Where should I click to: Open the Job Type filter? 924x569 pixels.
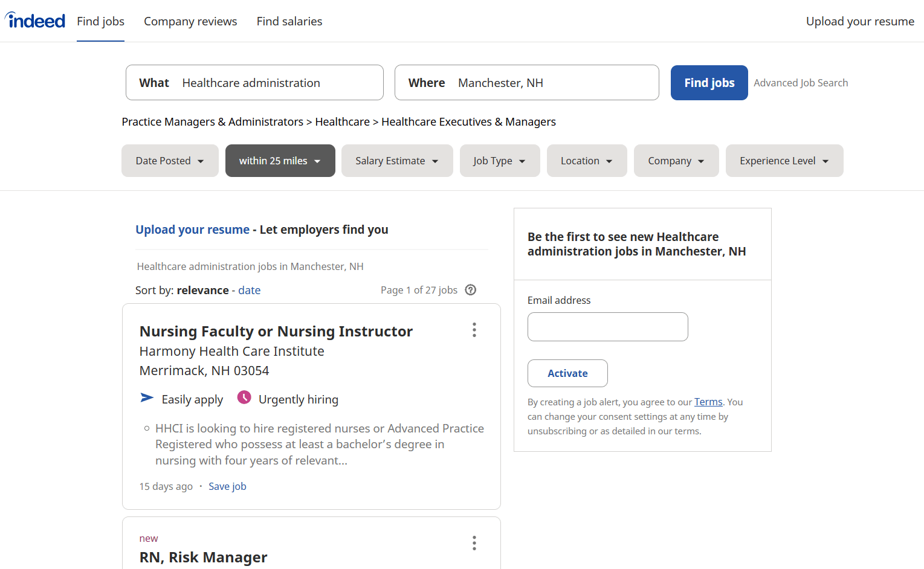500,161
